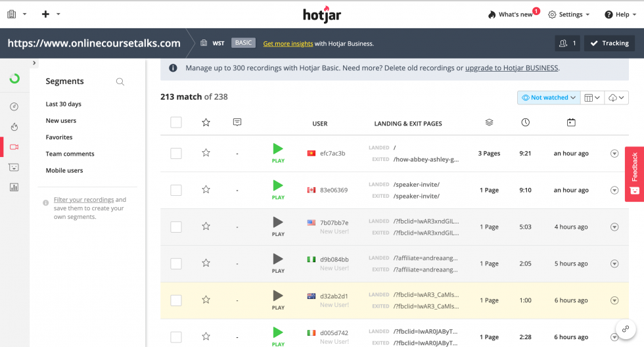
Task: Click the Hotjar logo
Action: [x=322, y=14]
